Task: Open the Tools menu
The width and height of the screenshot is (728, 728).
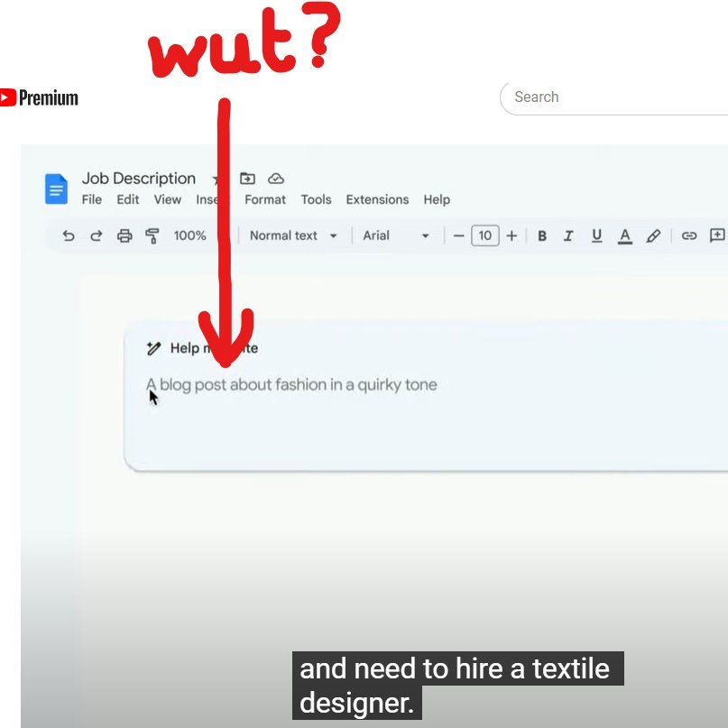Action: [316, 199]
